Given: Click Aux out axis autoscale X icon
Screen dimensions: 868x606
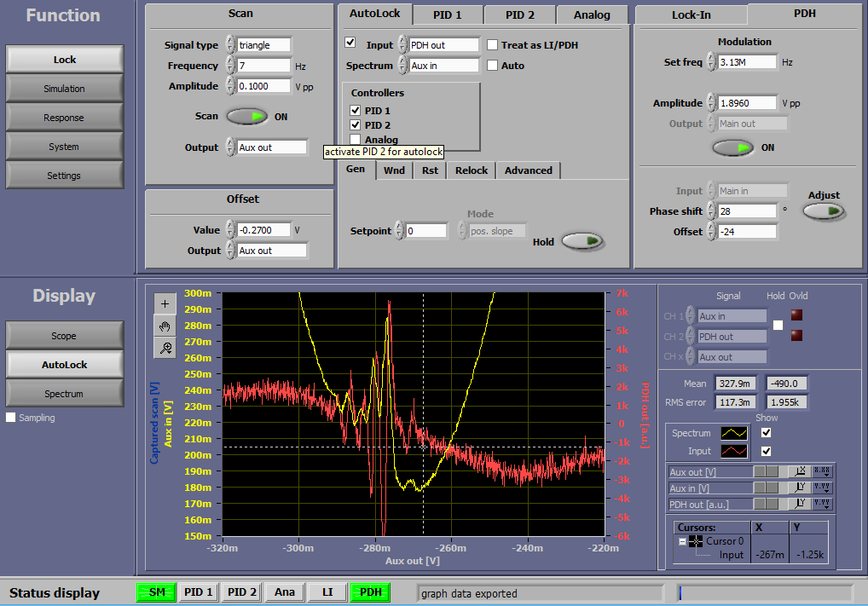Looking at the screenshot, I should (800, 471).
